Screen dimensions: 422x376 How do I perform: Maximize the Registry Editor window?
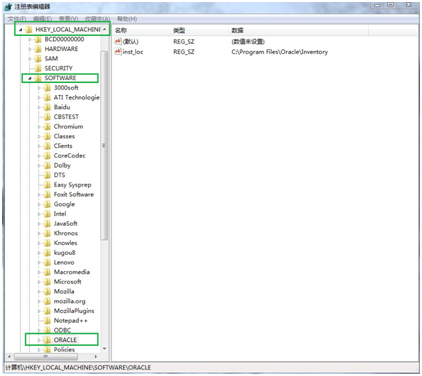point(391,5)
